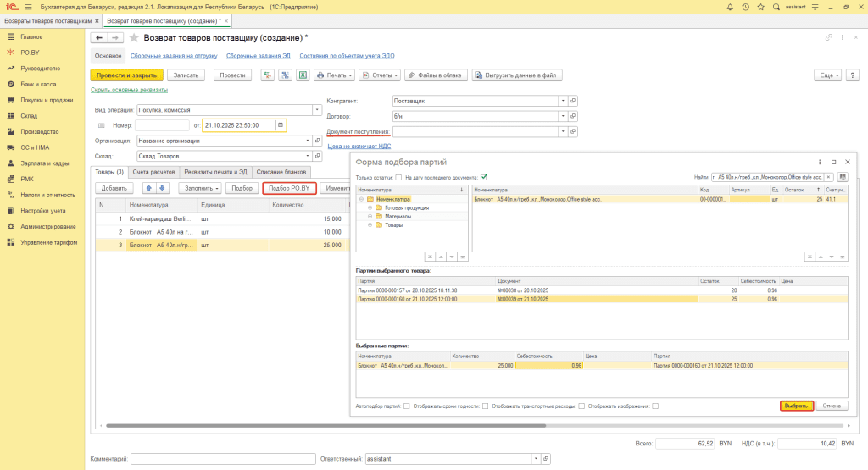Click the favorites star in title bar
This screenshot has width=868, height=470.
[x=762, y=7]
